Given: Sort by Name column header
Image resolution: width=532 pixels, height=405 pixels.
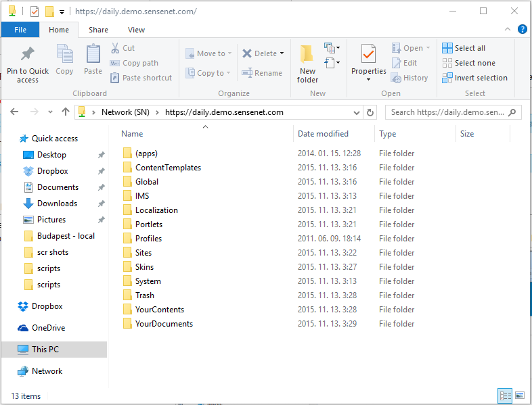Looking at the screenshot, I should point(132,134).
